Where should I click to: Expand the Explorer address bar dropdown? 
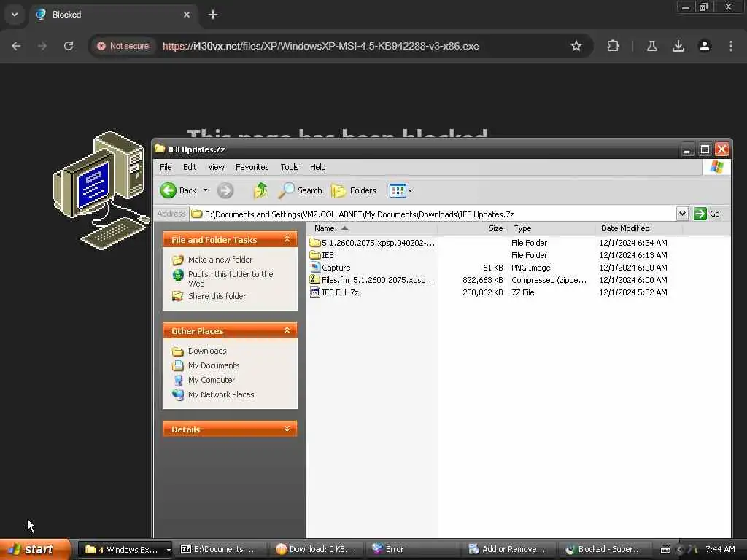pyautogui.click(x=682, y=214)
